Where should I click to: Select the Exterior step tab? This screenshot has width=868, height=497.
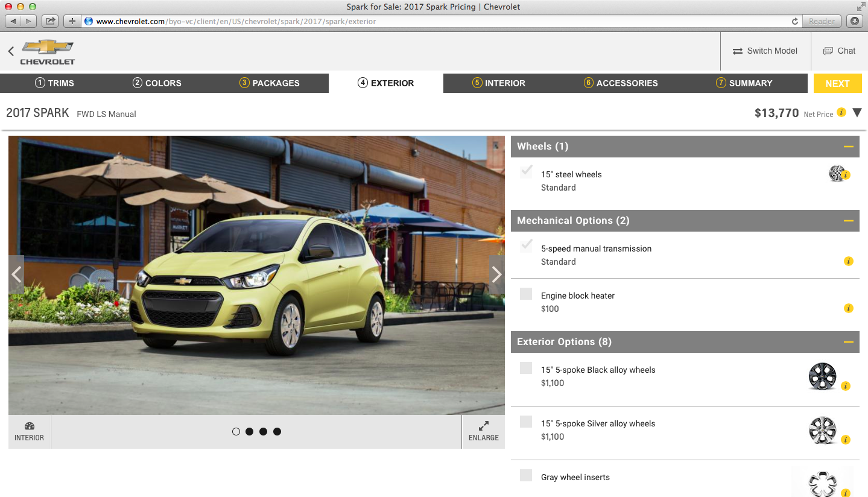click(386, 83)
